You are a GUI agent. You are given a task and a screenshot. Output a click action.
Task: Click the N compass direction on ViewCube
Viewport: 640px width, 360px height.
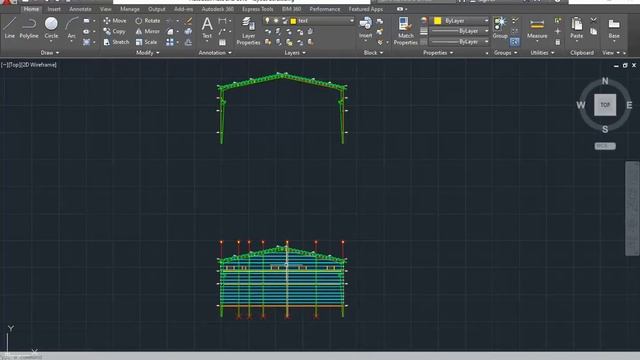605,81
